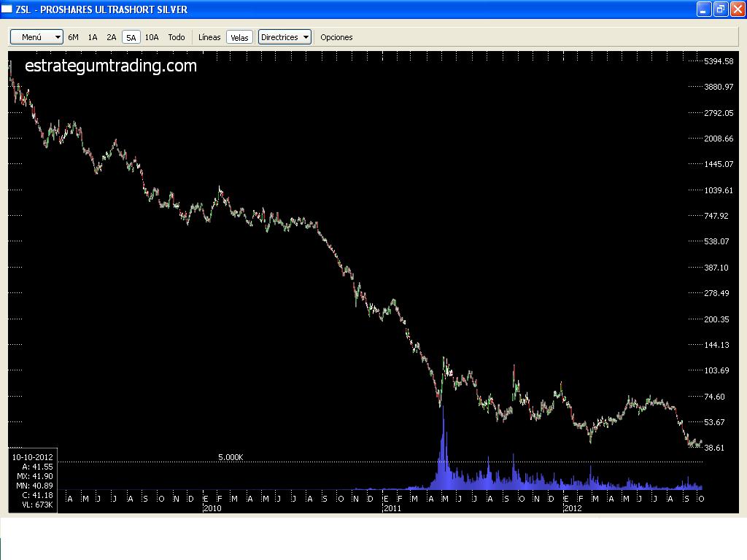Close the ZSL chart window
Image resolution: width=747 pixels, height=560 pixels.
[738, 9]
